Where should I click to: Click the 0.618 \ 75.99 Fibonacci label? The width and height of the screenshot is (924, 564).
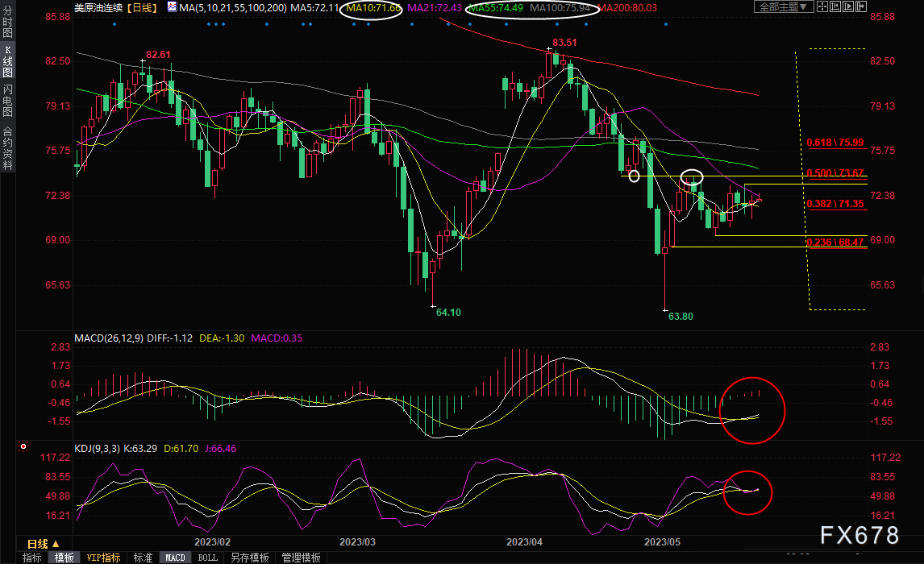[835, 143]
